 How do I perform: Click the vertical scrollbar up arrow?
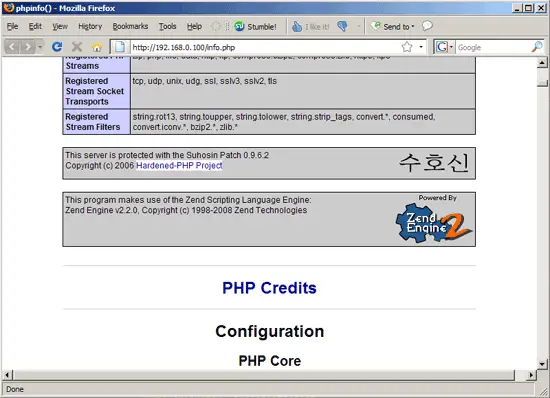point(542,62)
